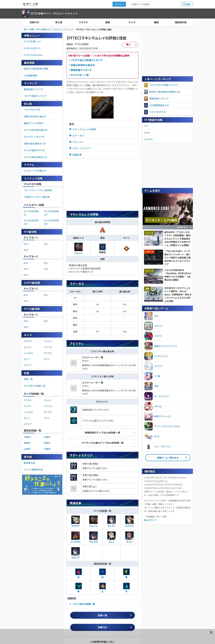Click the FF7EC game thumbnail in header
The image size is (215, 644).
click(25, 14)
